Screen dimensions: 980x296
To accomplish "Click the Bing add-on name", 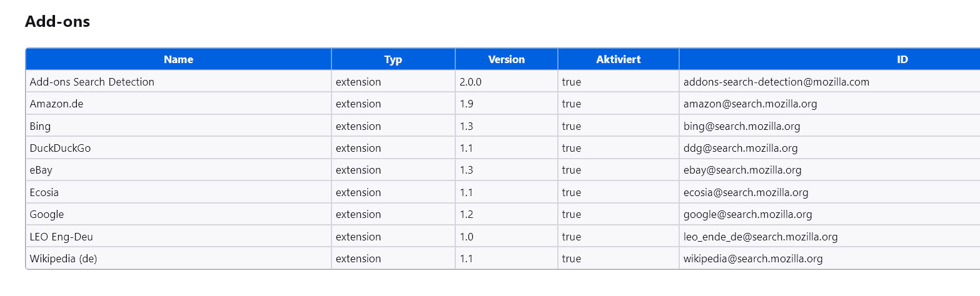I will click(40, 126).
